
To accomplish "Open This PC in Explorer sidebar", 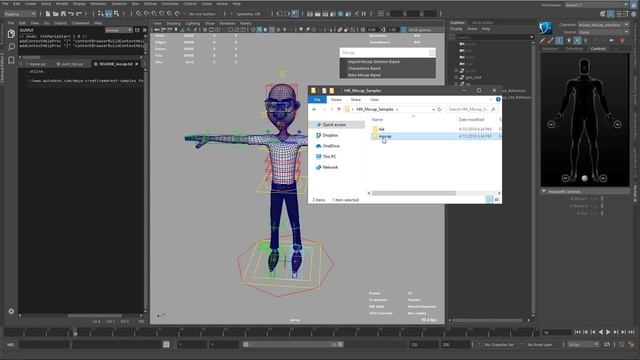I will point(329,156).
